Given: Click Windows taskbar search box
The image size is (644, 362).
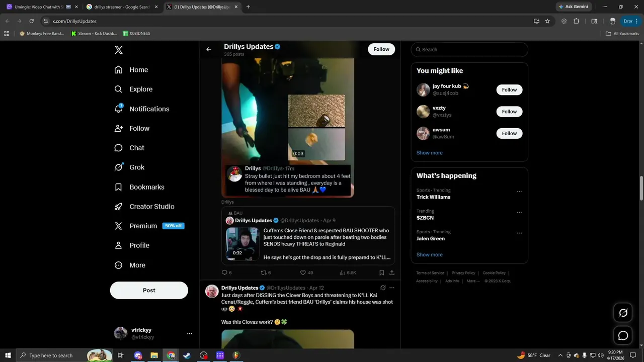Looking at the screenshot, I should coord(64,355).
